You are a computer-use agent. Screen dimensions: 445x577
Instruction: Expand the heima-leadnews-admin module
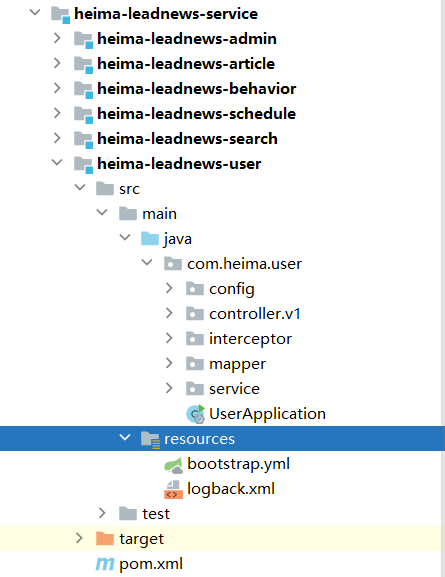[57, 38]
